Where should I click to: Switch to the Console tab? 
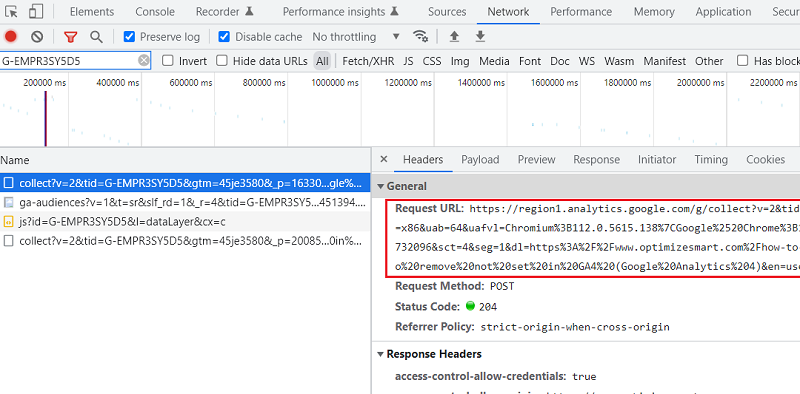point(155,12)
